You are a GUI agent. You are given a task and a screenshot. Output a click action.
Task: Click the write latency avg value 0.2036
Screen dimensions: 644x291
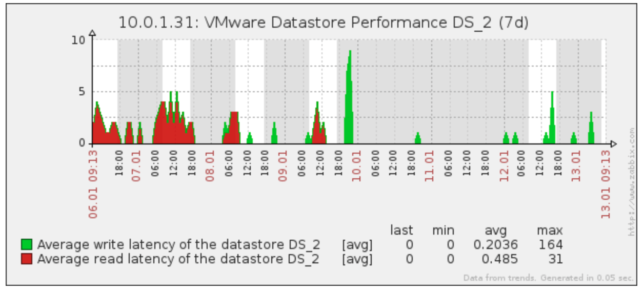(x=495, y=244)
